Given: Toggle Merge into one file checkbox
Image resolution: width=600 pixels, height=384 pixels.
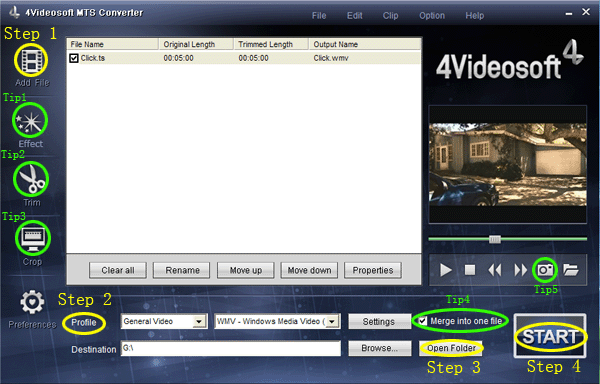Looking at the screenshot, I should click(x=422, y=321).
